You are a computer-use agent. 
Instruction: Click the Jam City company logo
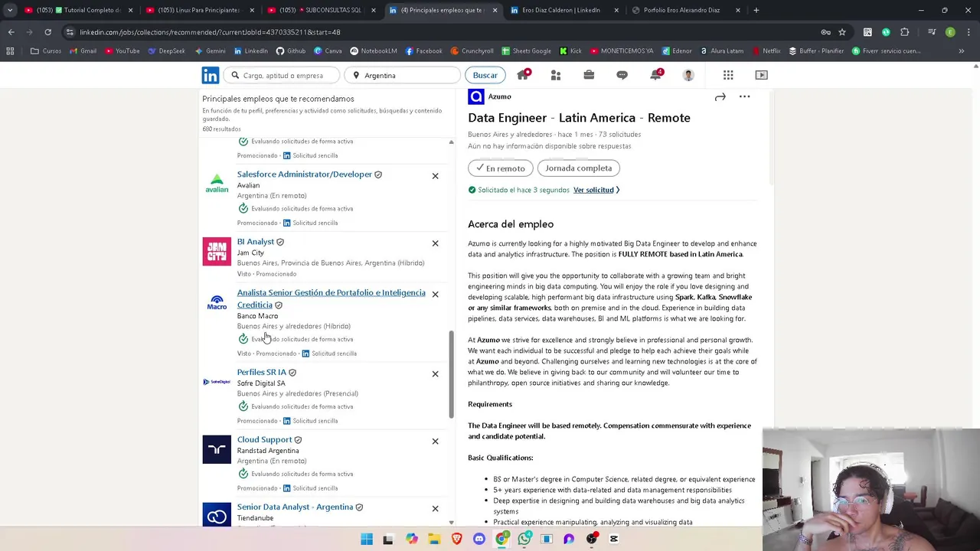(x=217, y=251)
